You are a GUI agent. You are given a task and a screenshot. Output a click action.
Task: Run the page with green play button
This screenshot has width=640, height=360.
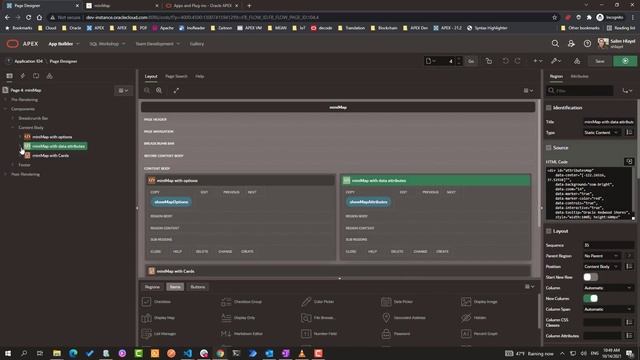pos(625,61)
